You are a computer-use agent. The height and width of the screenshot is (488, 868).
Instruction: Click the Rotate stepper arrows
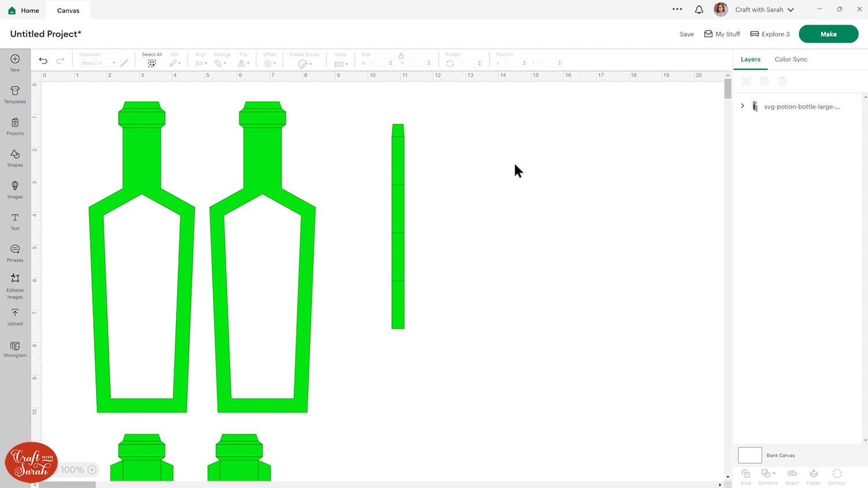pyautogui.click(x=480, y=63)
